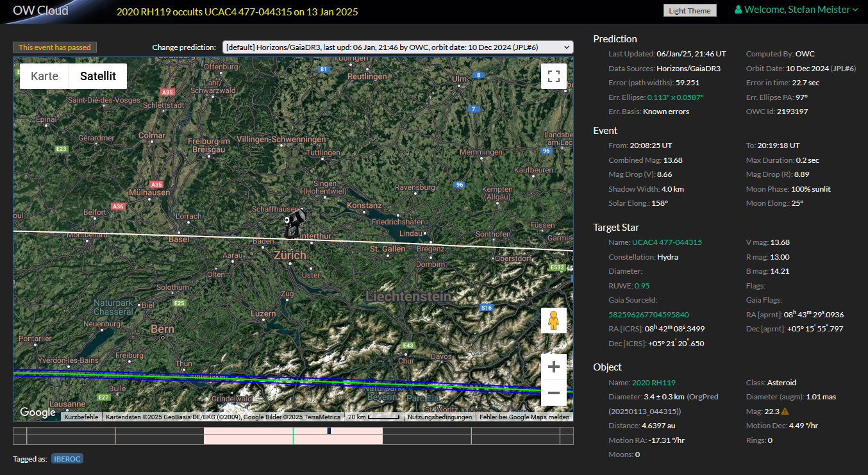Click the OWC Id value 2193197
The image size is (868, 475).
792,112
